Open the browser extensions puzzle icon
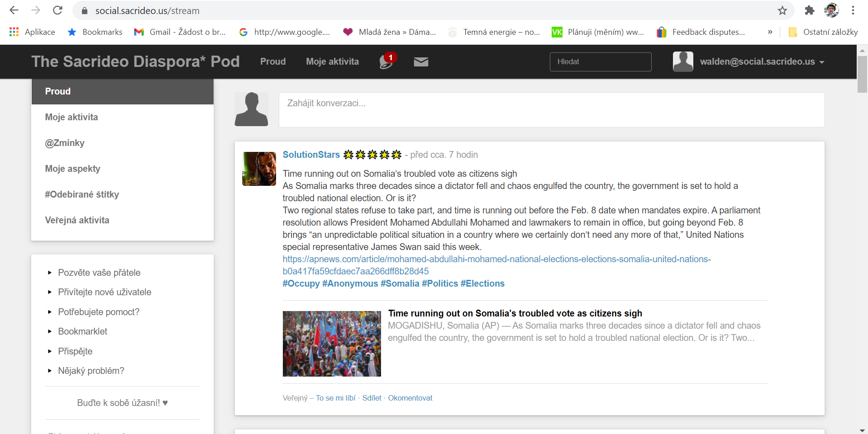The height and width of the screenshot is (434, 868). pyautogui.click(x=810, y=10)
